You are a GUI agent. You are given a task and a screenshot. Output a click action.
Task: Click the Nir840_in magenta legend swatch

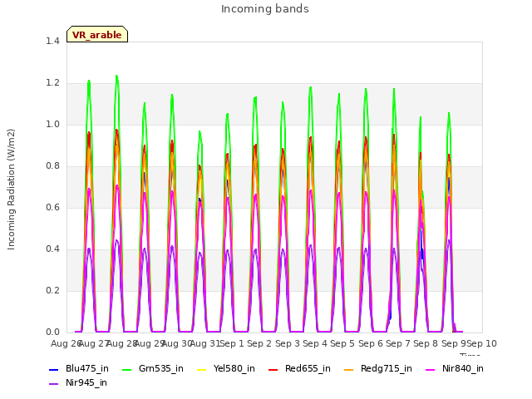pyautogui.click(x=431, y=369)
